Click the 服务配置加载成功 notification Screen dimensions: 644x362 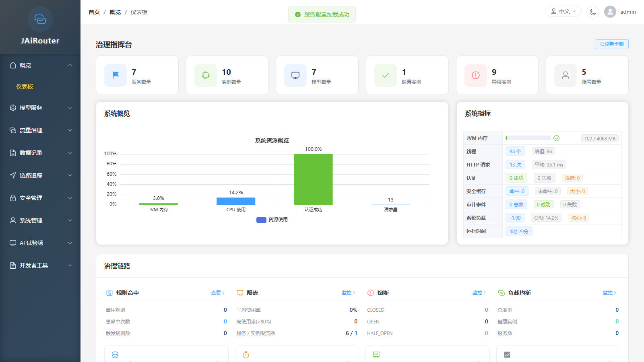click(x=322, y=14)
